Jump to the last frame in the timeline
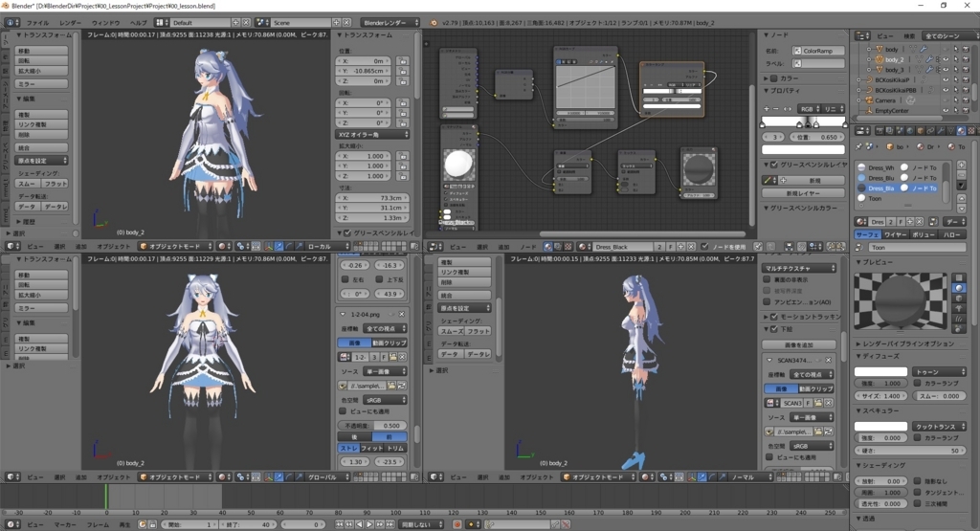 (x=390, y=524)
